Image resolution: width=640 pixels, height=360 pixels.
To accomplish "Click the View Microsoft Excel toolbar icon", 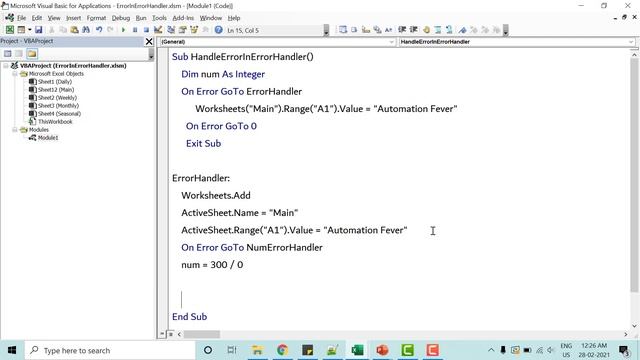I will pyautogui.click(x=9, y=30).
